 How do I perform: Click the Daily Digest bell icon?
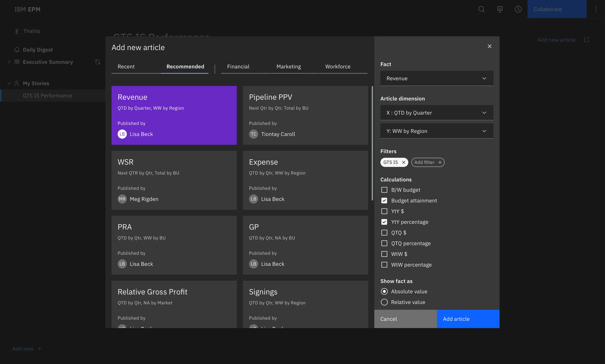17,49
